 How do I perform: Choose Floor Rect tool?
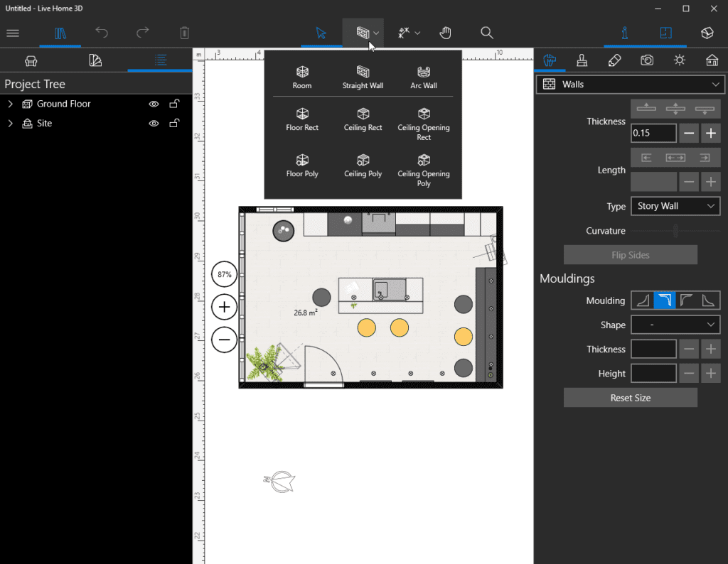click(302, 119)
